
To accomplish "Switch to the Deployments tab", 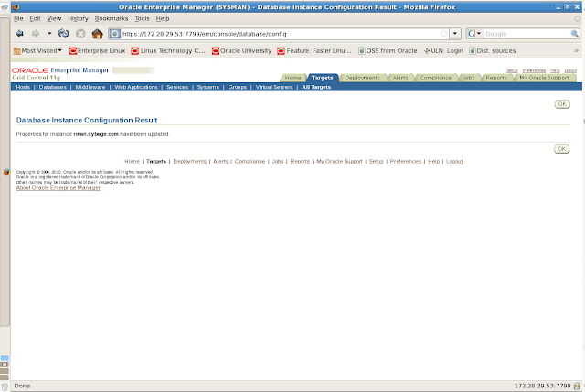I will click(x=362, y=78).
